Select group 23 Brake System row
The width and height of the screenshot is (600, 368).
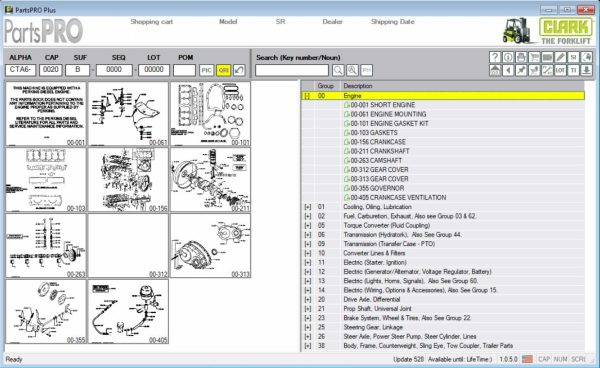[443, 318]
